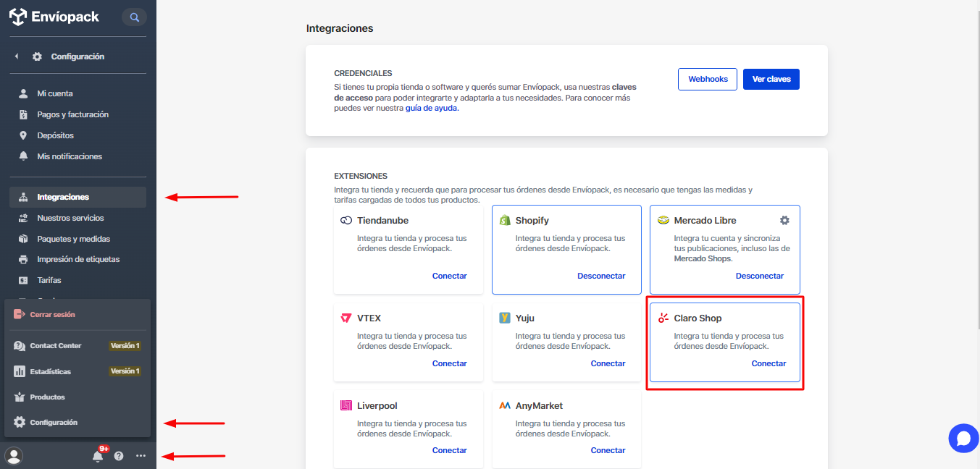Open Impresión de etiquetas section
The height and width of the screenshot is (469, 980).
point(78,259)
